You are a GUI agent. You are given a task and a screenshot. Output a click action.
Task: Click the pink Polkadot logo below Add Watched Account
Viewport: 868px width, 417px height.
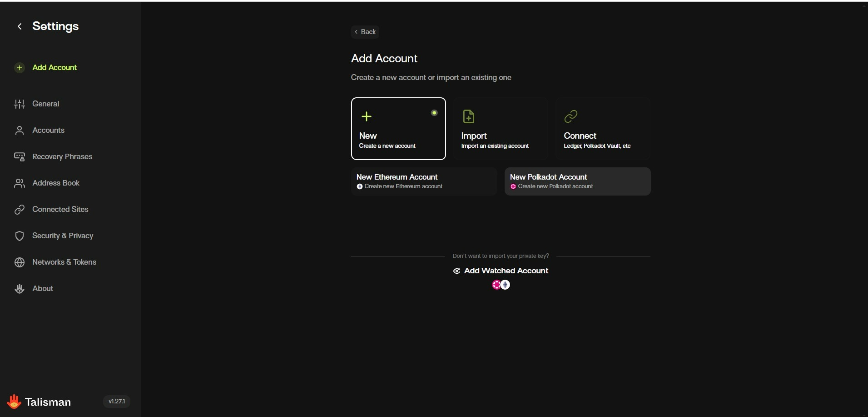[496, 285]
